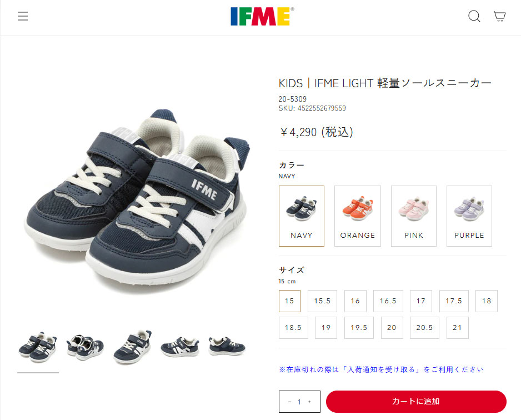This screenshot has height=420, width=521.
Task: Select the PINK color option
Action: click(x=414, y=216)
